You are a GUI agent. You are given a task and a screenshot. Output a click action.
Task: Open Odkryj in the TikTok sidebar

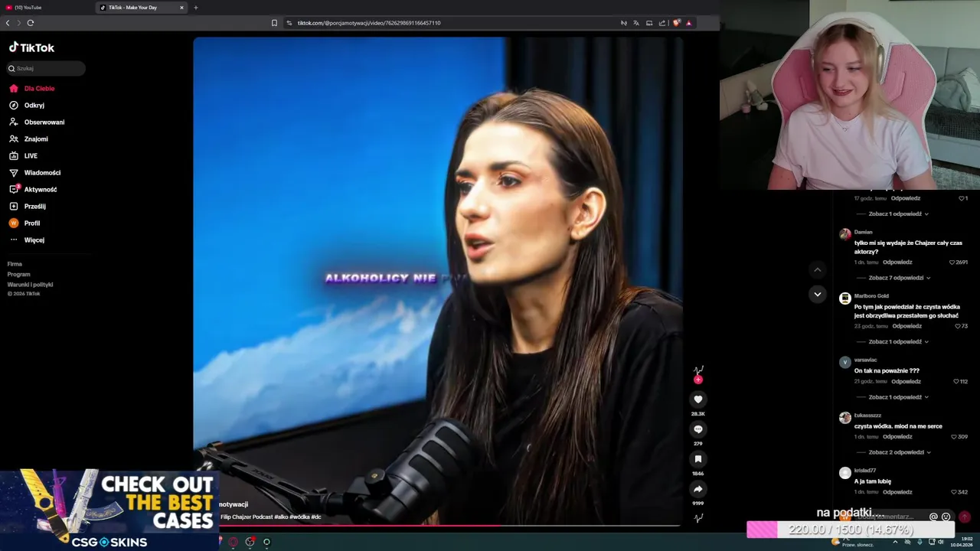click(27, 106)
